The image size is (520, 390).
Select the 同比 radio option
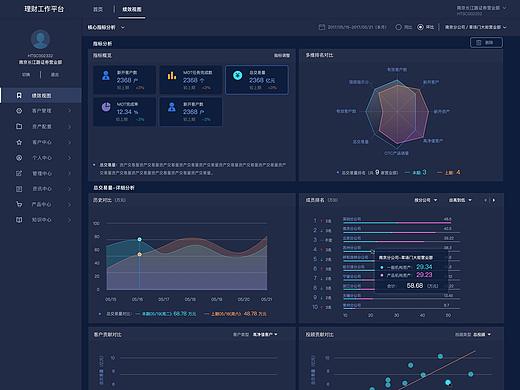398,27
